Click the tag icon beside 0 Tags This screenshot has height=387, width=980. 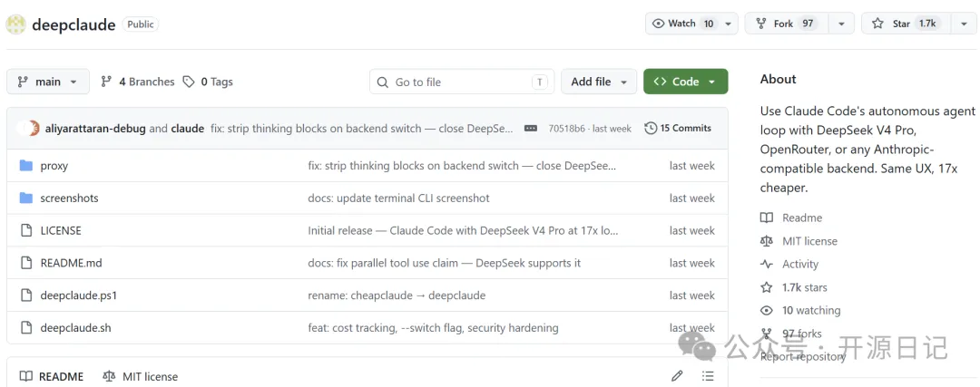point(189,82)
